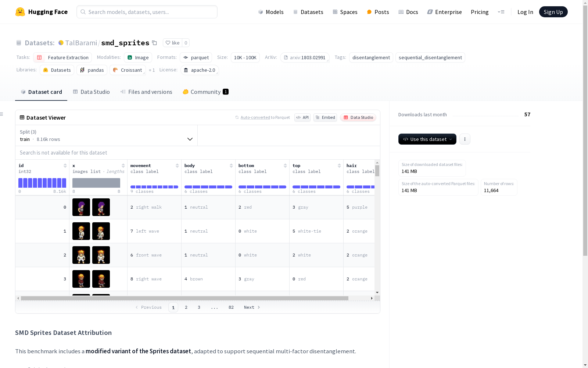This screenshot has width=588, height=368.
Task: Open first sprite thumbnail in row 0
Action: point(81,207)
